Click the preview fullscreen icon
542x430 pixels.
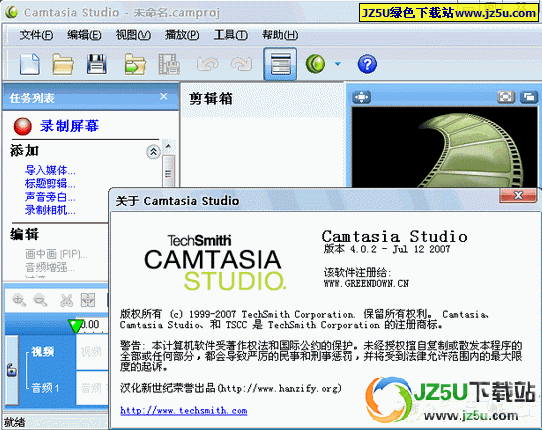506,97
